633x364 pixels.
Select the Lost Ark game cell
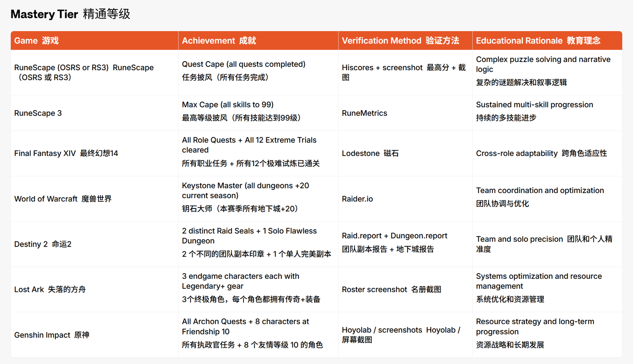click(x=95, y=289)
